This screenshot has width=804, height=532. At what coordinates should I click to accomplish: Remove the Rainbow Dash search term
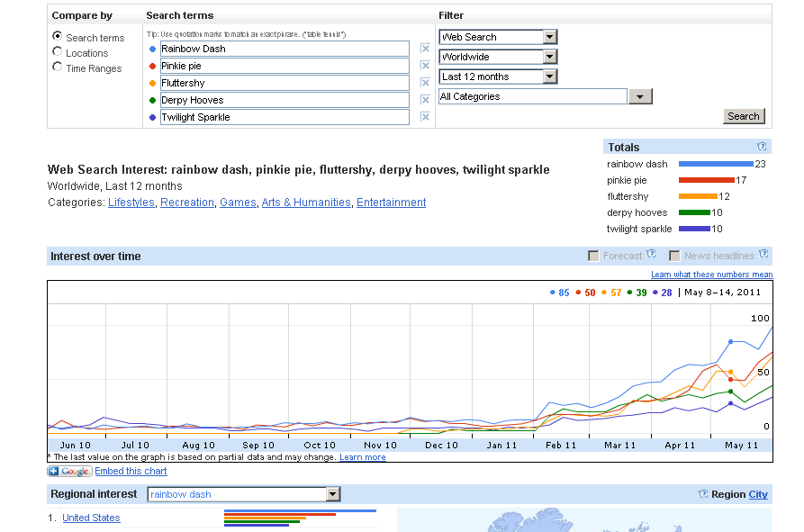pos(425,49)
